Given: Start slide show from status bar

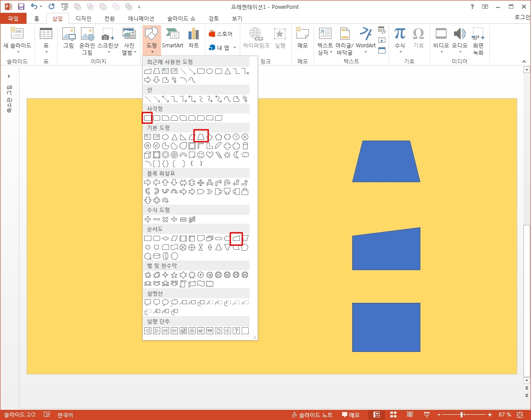Looking at the screenshot, I should (x=427, y=415).
